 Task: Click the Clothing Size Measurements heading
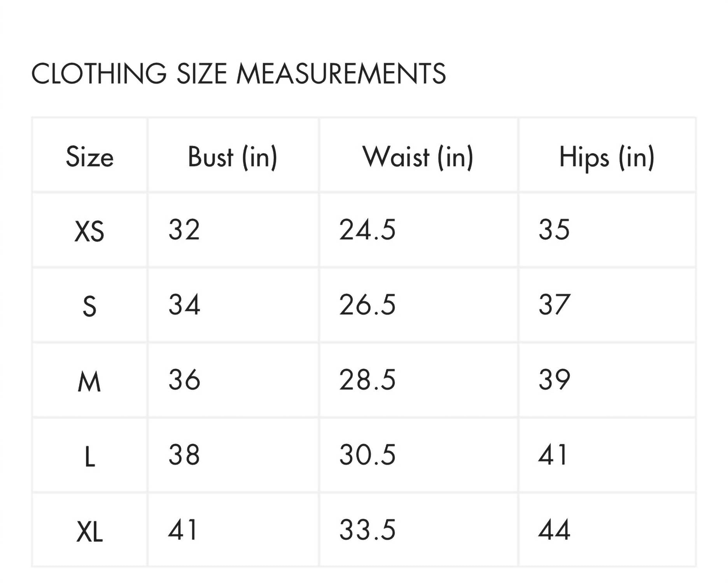238,74
